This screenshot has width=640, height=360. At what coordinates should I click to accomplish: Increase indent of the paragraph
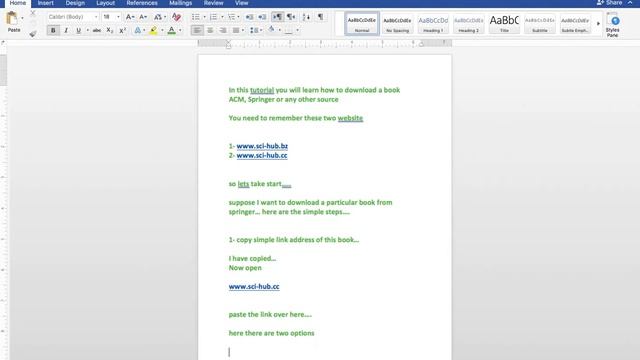tap(262, 17)
